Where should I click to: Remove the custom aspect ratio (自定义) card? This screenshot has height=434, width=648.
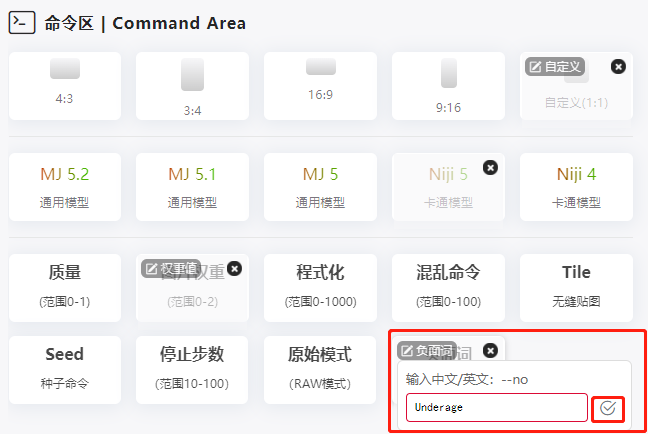tap(618, 66)
